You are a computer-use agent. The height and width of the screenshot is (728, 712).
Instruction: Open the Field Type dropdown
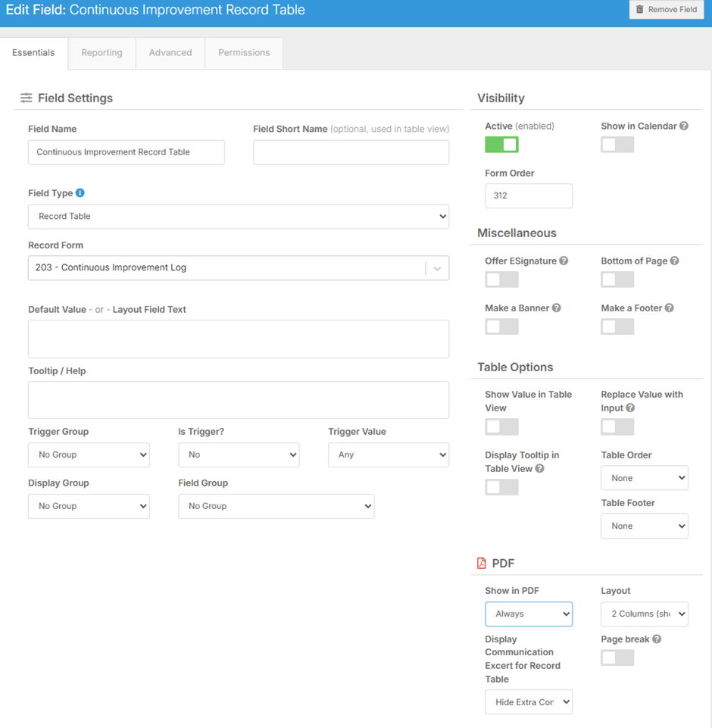click(x=238, y=217)
